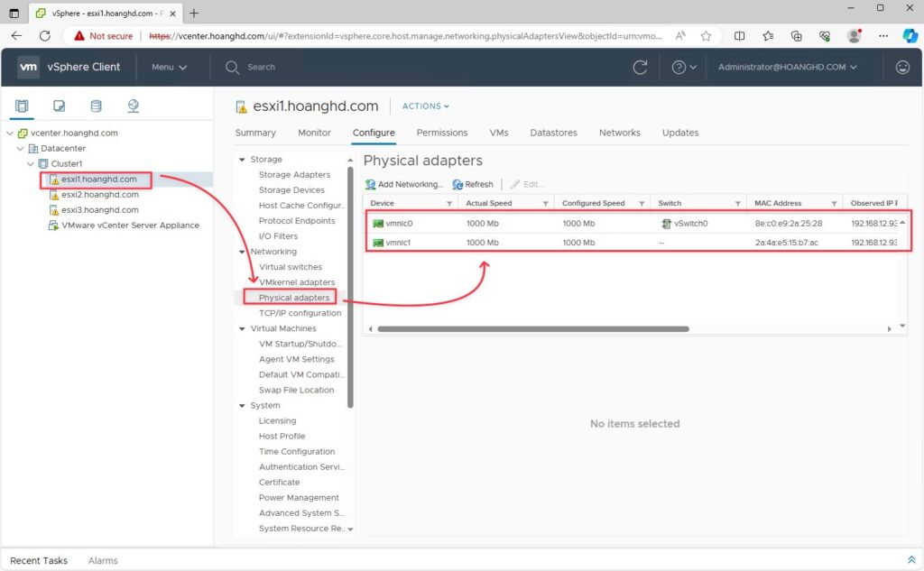Open the read aloud icon in address bar
Viewport: 924px width, 571px height.
(x=680, y=36)
